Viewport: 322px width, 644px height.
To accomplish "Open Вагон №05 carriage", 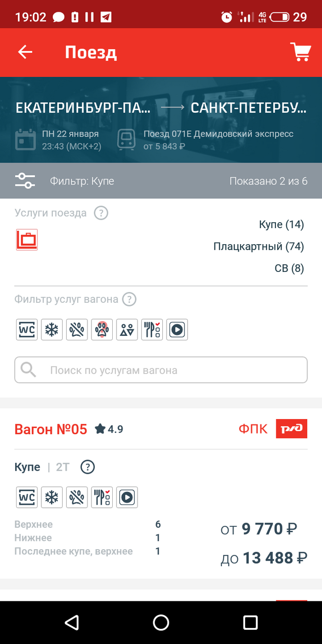I will tap(51, 429).
